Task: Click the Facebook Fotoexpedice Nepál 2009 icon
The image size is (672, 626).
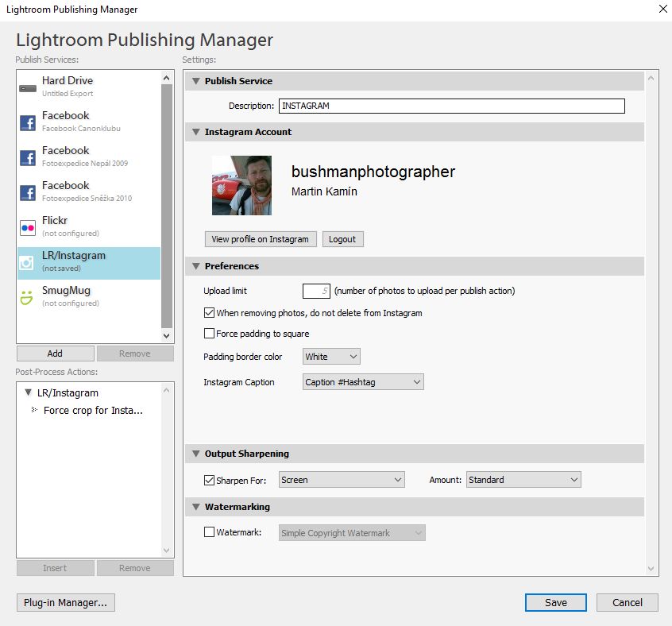Action: (28, 158)
